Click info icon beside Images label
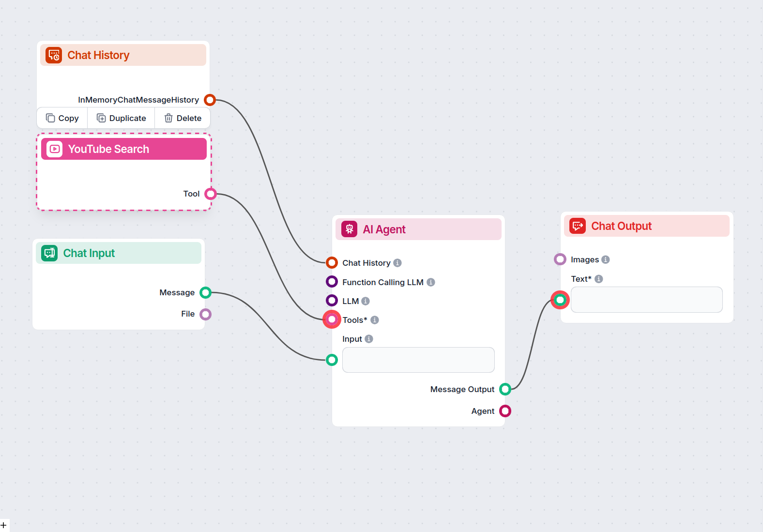Viewport: 763px width, 532px height. 606,259
